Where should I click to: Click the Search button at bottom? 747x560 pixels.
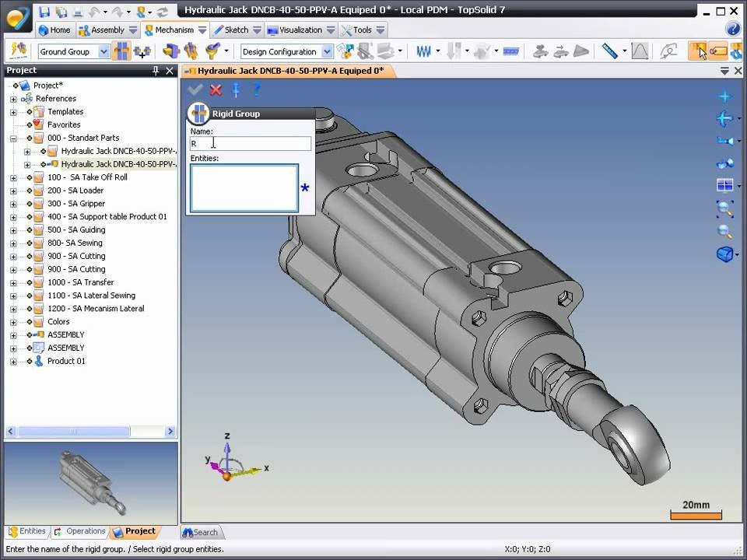click(x=201, y=532)
